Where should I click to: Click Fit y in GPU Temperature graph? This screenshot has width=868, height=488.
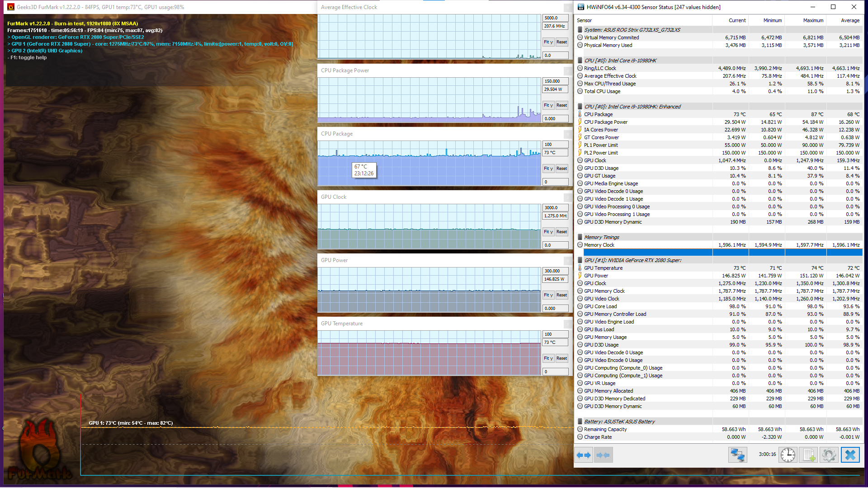548,358
